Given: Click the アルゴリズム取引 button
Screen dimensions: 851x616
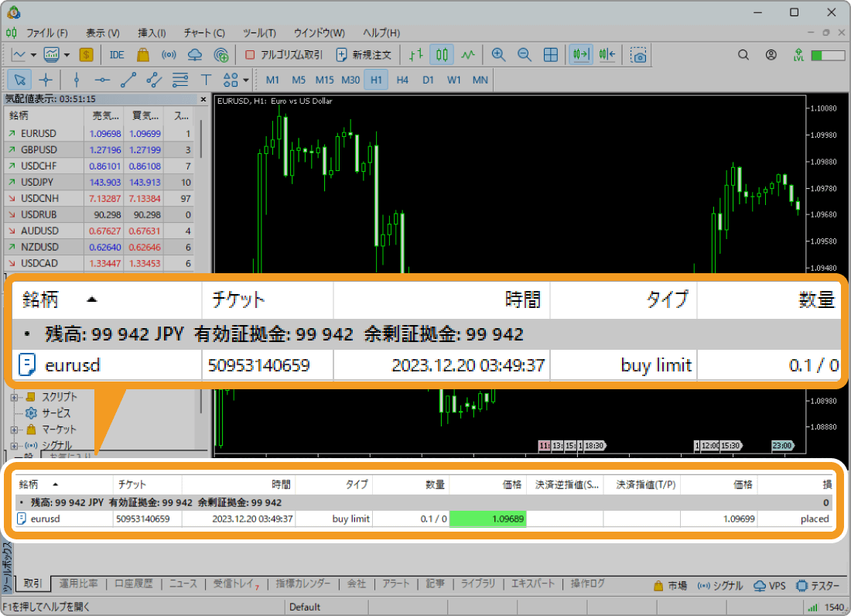Looking at the screenshot, I should 284,55.
